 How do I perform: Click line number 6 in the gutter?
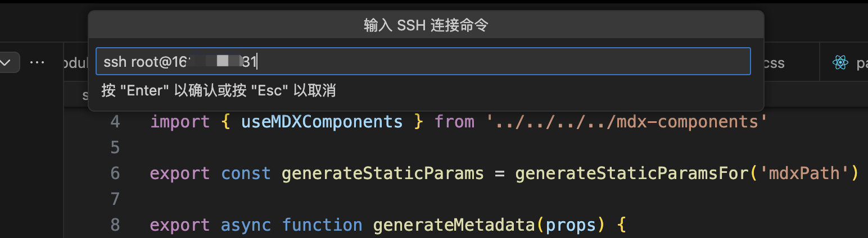115,173
